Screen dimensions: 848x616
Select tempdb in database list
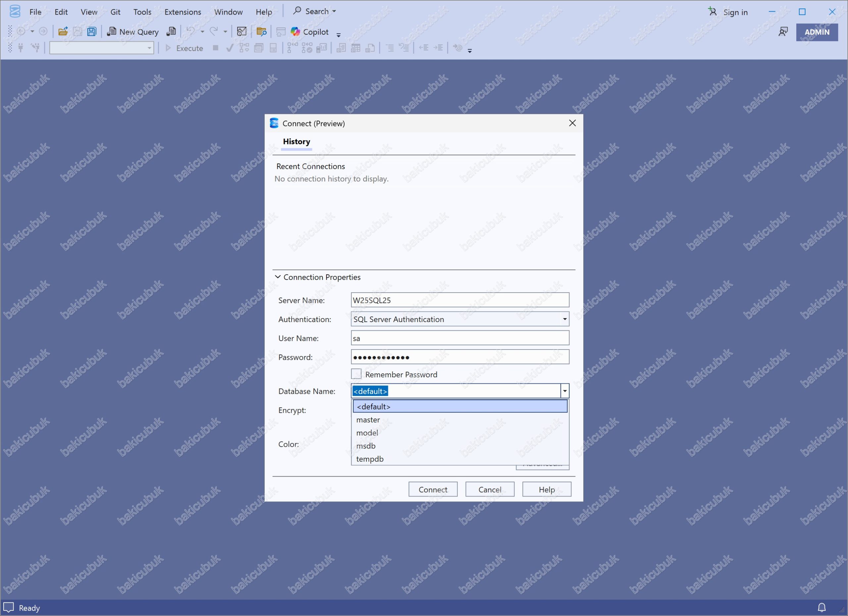[460, 459]
